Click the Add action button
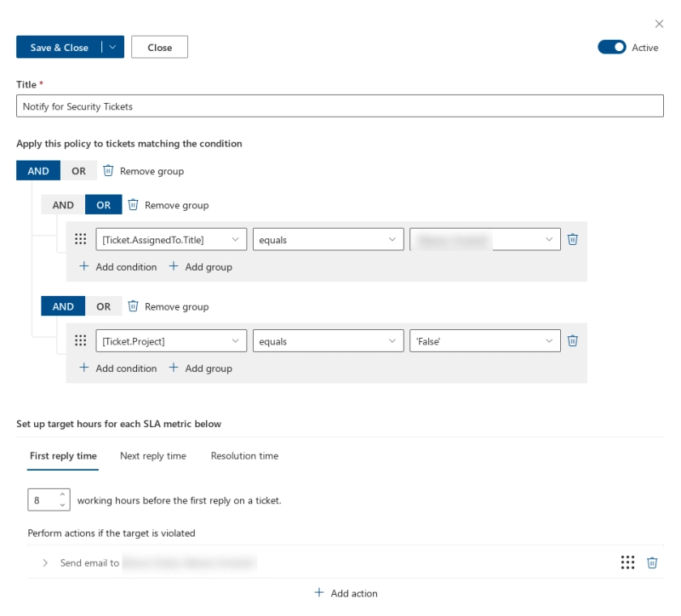This screenshot has width=681, height=616. pos(346,593)
